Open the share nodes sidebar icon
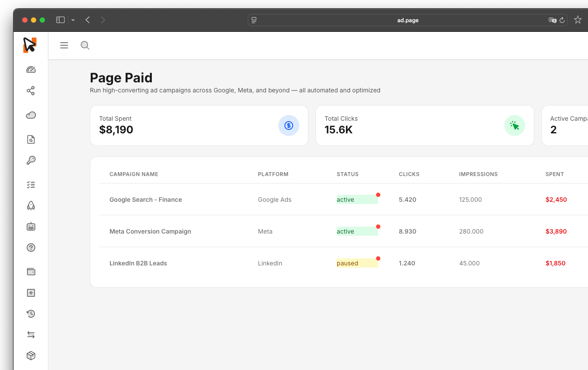This screenshot has height=370, width=588. click(x=31, y=91)
